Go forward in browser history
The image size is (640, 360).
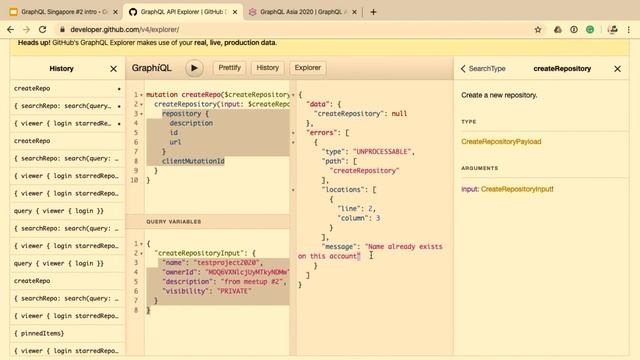[x=27, y=29]
